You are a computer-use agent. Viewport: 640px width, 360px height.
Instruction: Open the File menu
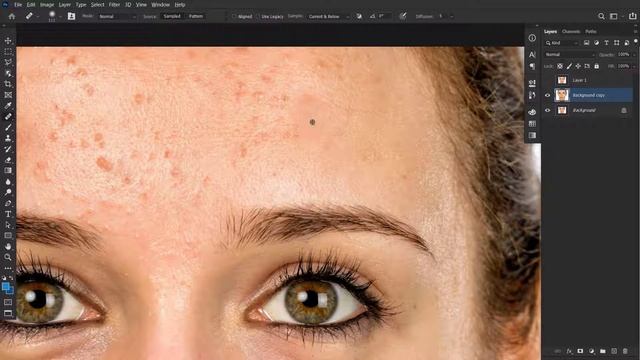pos(18,5)
